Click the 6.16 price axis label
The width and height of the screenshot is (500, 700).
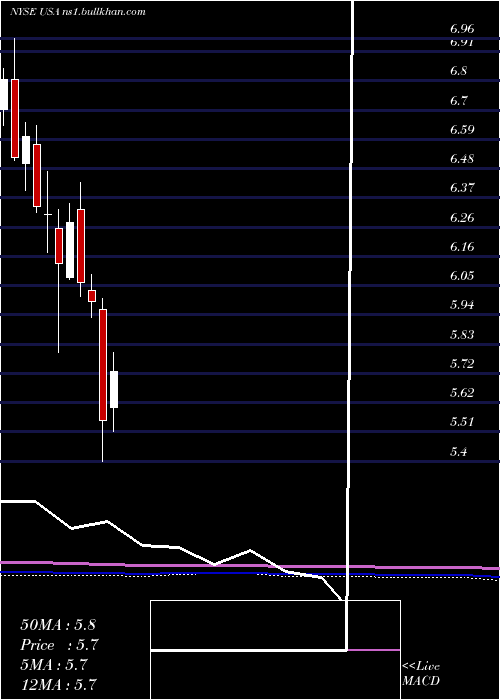tap(462, 246)
